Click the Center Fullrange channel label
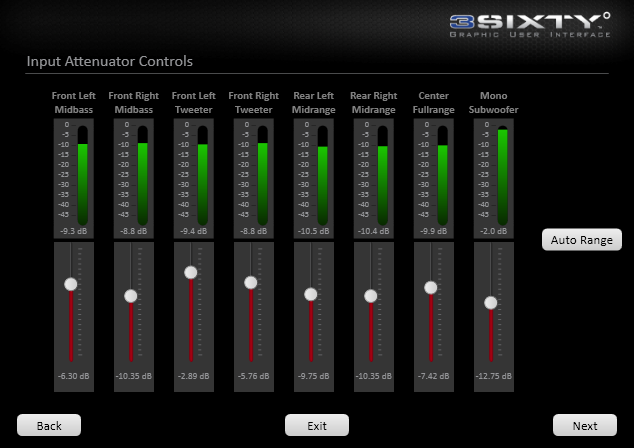The image size is (634, 448). click(x=433, y=103)
